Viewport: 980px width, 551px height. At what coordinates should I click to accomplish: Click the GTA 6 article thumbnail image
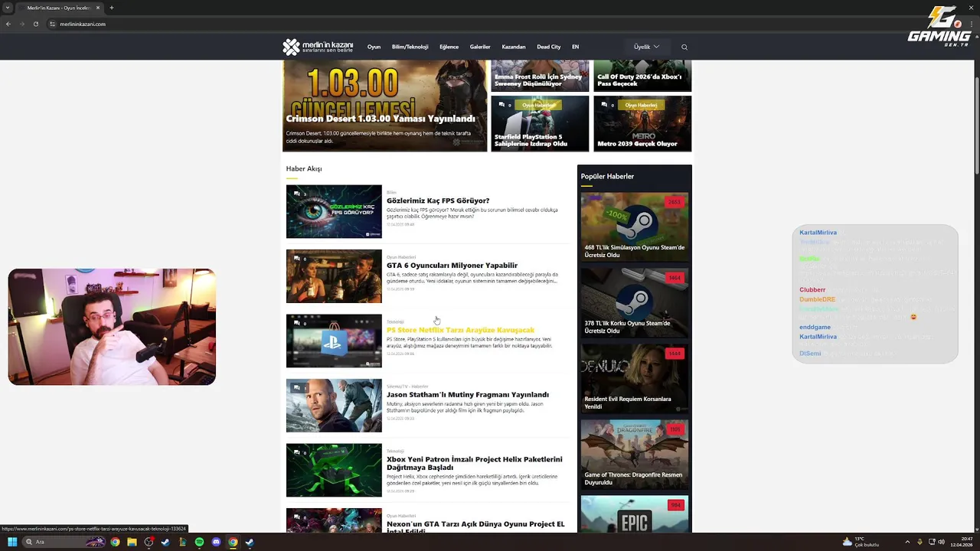(x=334, y=276)
